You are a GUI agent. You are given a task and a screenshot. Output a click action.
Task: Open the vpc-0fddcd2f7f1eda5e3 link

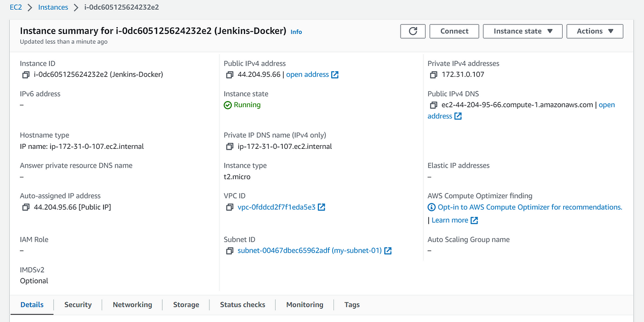(x=276, y=207)
